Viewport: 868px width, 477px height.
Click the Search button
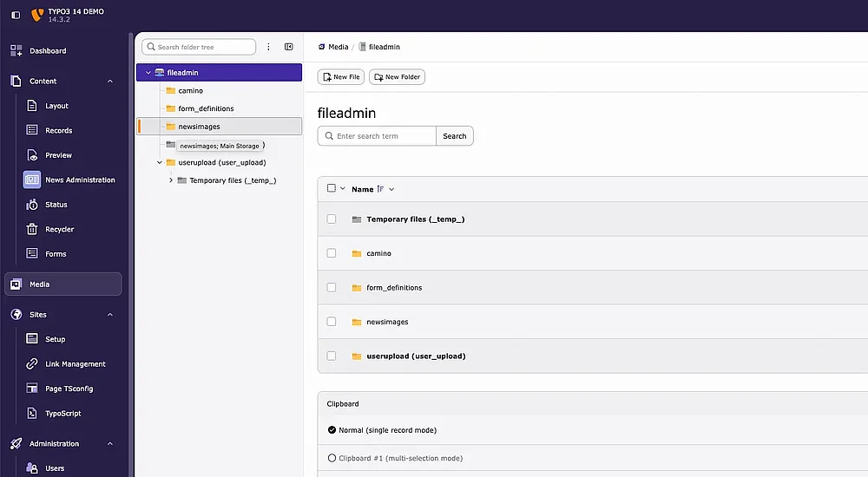(x=455, y=136)
